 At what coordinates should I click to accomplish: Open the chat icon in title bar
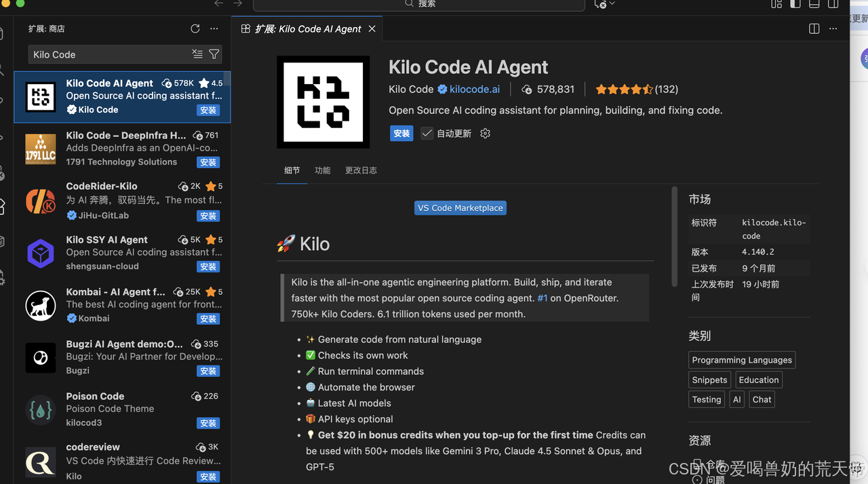[599, 3]
